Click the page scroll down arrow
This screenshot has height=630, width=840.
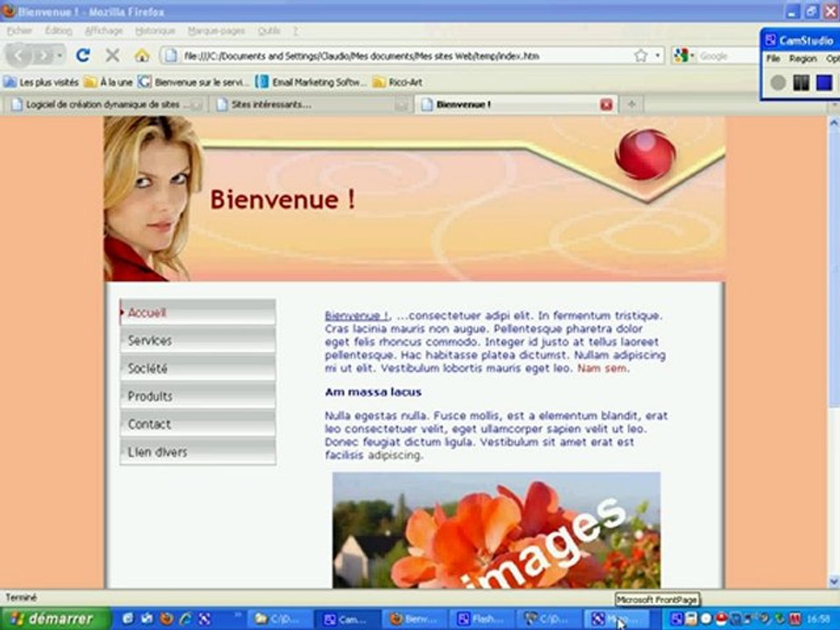[834, 582]
